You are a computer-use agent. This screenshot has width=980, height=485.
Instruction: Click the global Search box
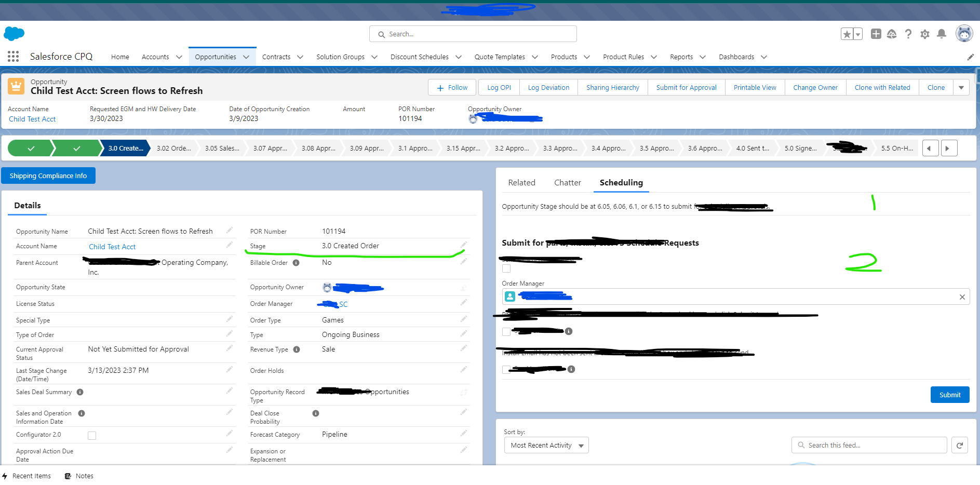tap(473, 34)
